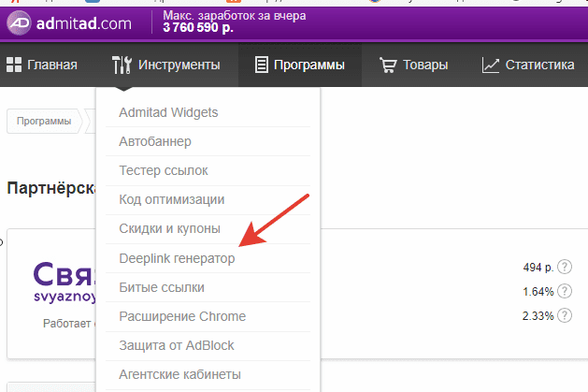Click help icon next to 494 р.
Image resolution: width=588 pixels, height=392 pixels.
pyautogui.click(x=565, y=267)
